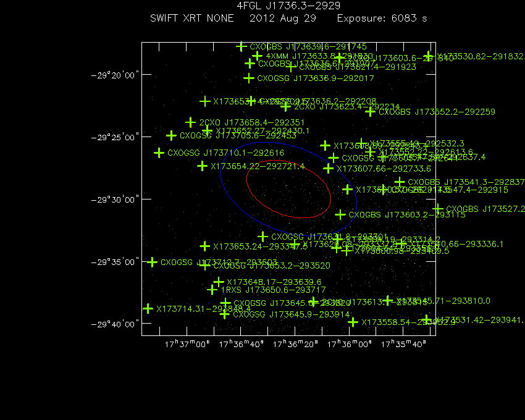Screen dimensions: 525x420
Task: Click the declination label -29°35'00"
Action: click(115, 262)
